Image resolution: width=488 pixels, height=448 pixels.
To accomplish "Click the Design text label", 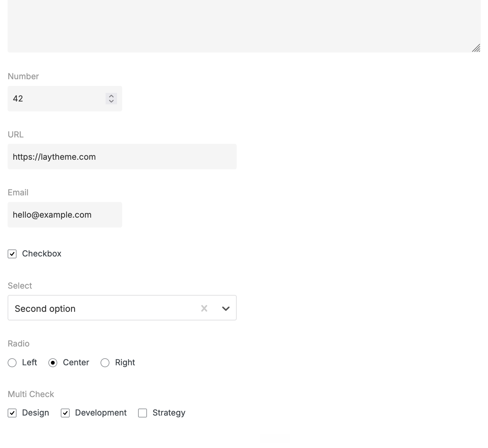I will pos(36,413).
